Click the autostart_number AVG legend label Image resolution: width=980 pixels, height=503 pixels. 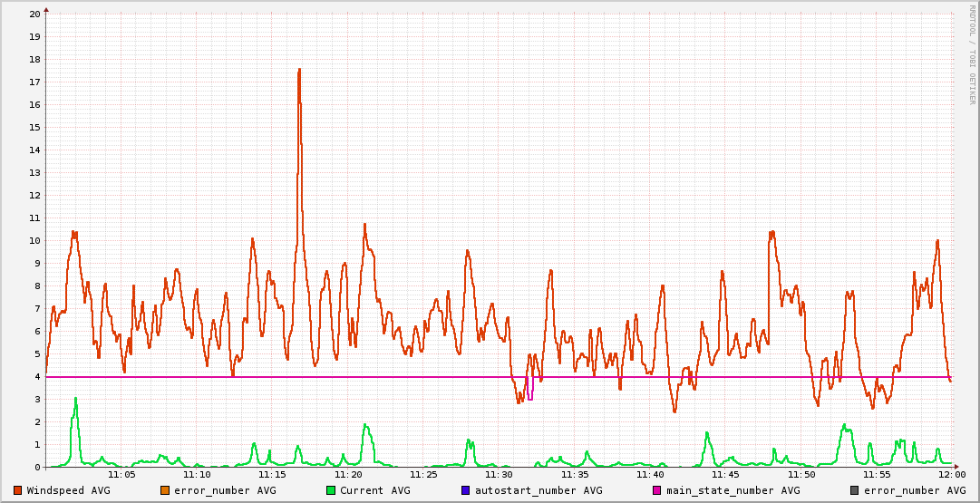[539, 490]
